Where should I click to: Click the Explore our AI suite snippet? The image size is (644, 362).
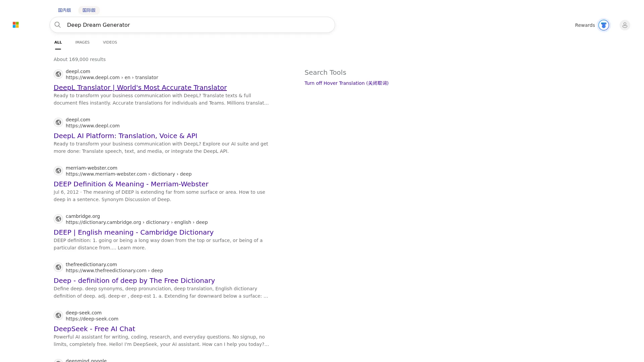161,147
